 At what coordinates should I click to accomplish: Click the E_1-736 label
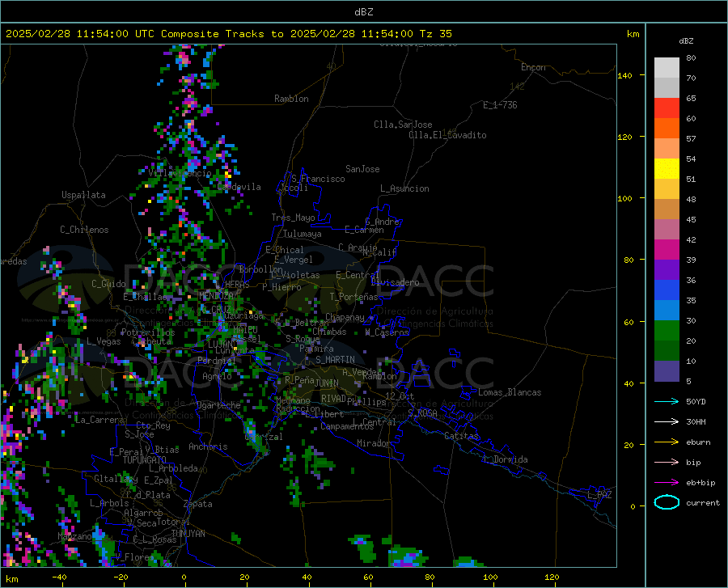coord(500,105)
